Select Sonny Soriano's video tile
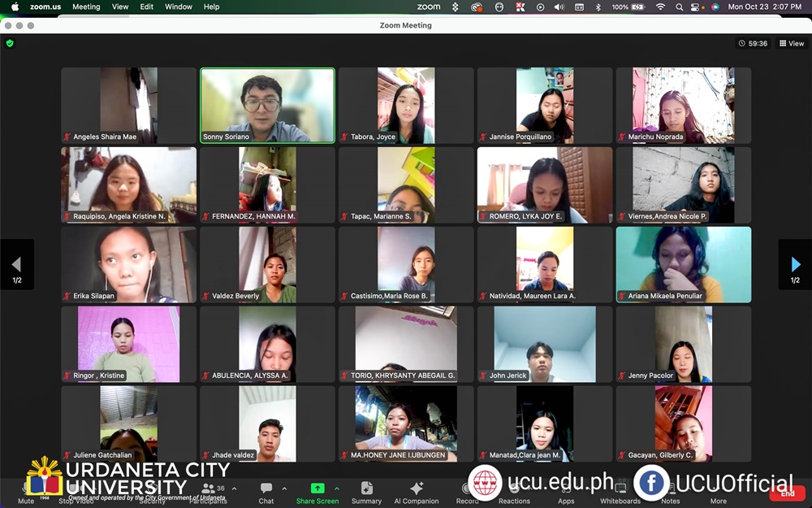 point(267,105)
